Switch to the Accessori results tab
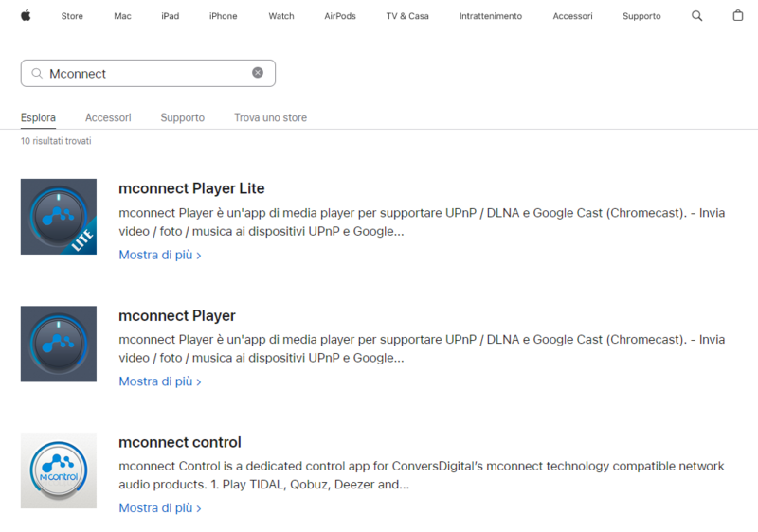The height and width of the screenshot is (532, 758). pos(108,118)
